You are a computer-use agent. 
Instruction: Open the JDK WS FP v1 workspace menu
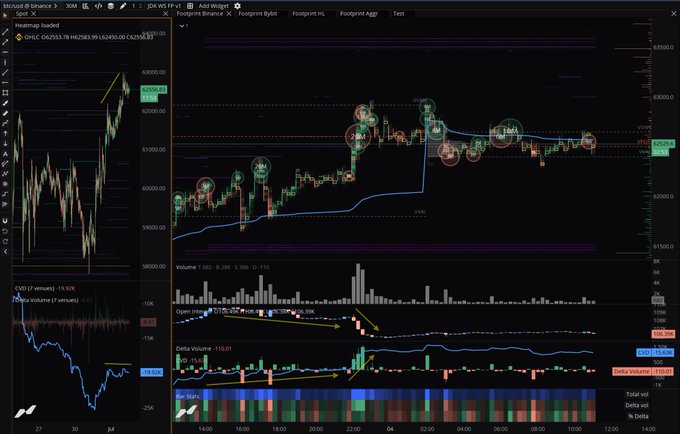click(164, 6)
